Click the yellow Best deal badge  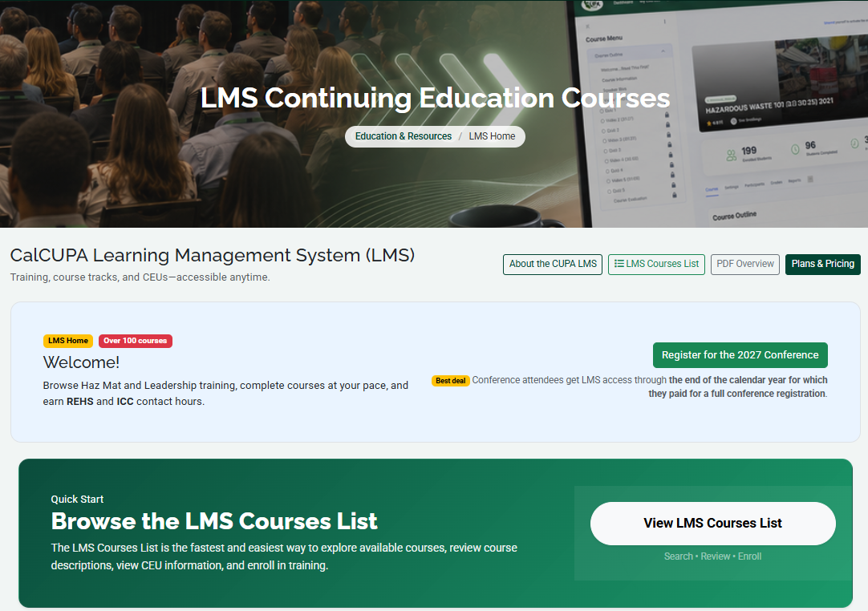tap(450, 381)
